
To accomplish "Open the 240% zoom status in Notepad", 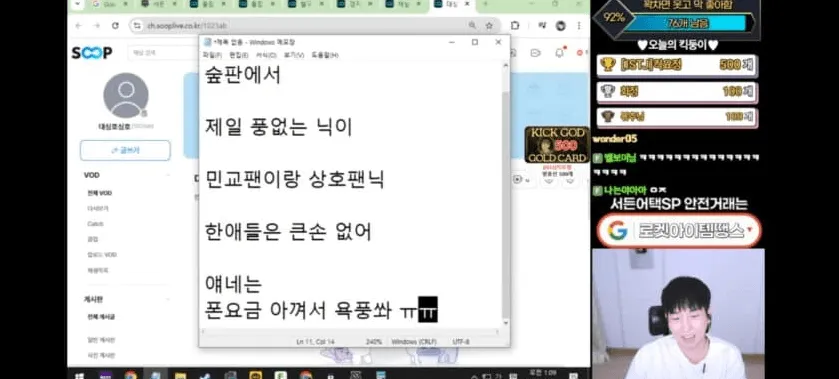I will [373, 342].
